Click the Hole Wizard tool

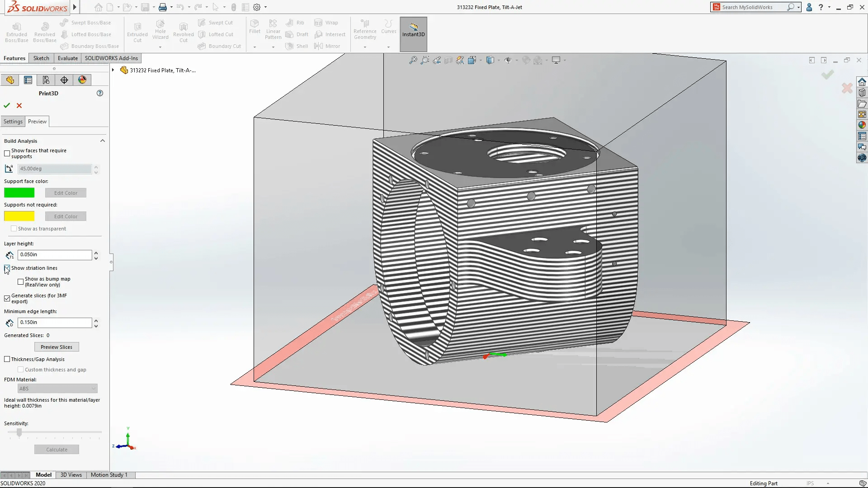[160, 30]
